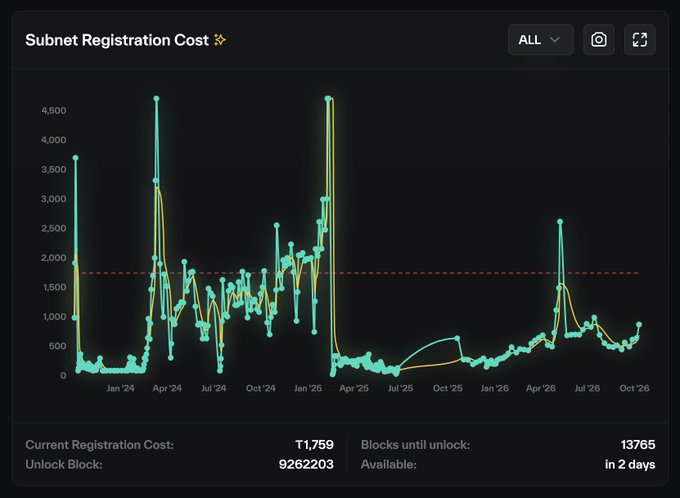This screenshot has height=498, width=680.
Task: Click the Subnet Registration Cost title
Action: coord(117,40)
